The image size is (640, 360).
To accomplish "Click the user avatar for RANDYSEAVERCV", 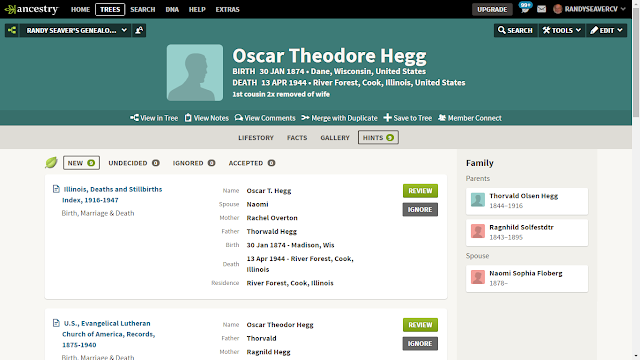I will [558, 9].
